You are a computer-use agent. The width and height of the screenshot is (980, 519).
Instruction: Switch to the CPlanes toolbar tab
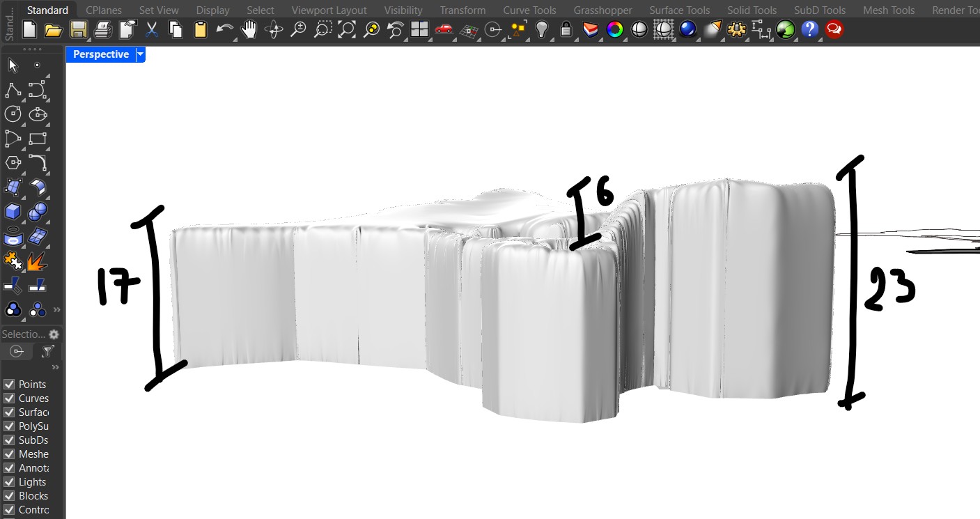[x=104, y=10]
